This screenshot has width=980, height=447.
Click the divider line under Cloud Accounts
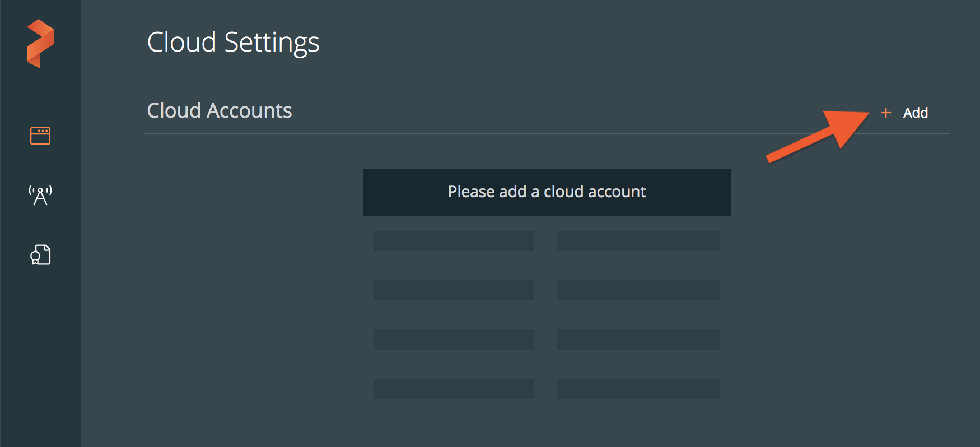coord(504,134)
